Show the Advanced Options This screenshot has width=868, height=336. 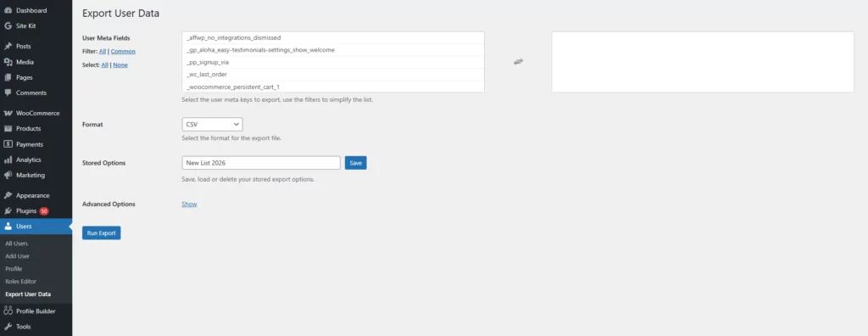coord(189,204)
